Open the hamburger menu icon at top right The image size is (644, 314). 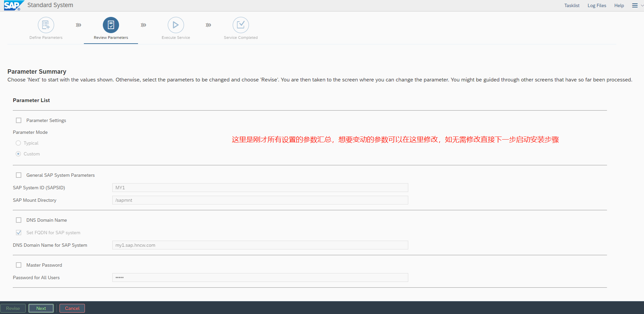tap(635, 5)
